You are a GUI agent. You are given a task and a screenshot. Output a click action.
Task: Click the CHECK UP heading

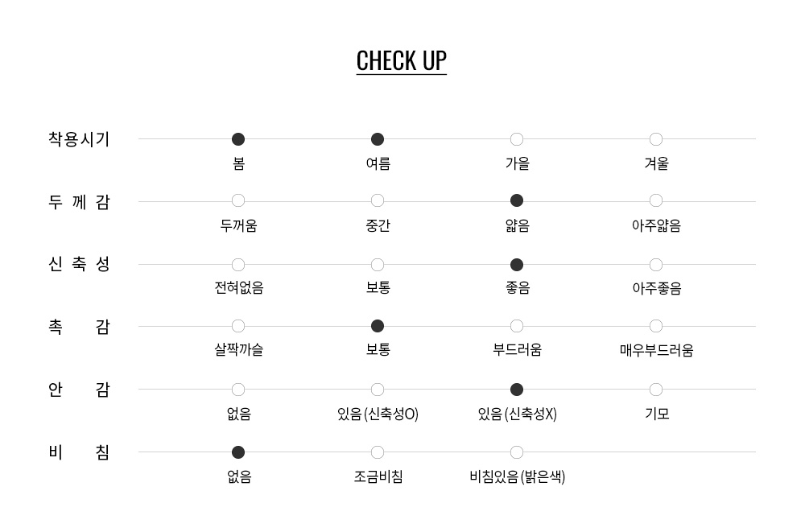(x=401, y=61)
